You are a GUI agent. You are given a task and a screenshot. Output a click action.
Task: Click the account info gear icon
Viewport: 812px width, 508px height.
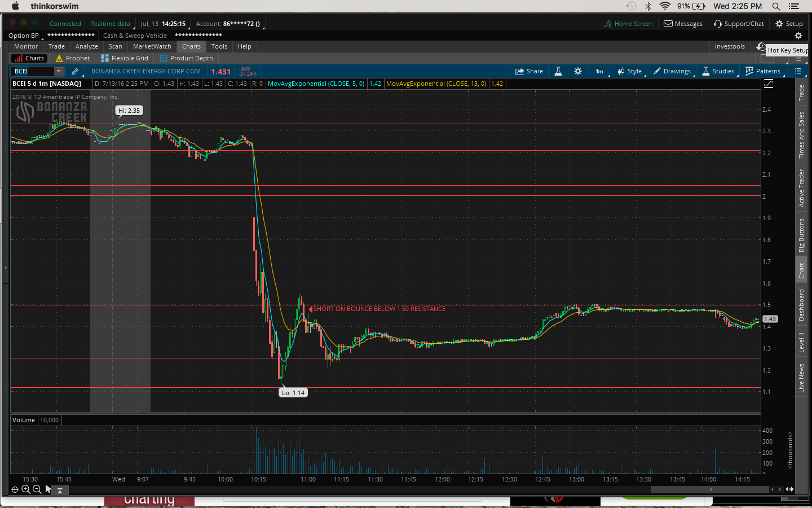tap(798, 36)
